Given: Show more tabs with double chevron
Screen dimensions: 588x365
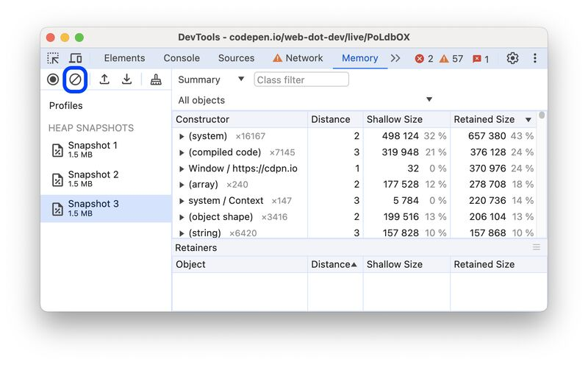Looking at the screenshot, I should [x=395, y=58].
